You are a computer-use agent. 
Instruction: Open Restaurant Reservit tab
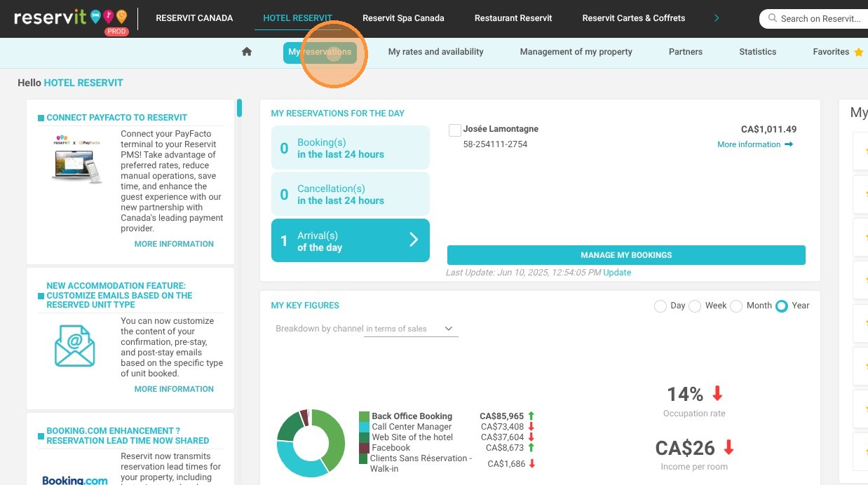513,18
